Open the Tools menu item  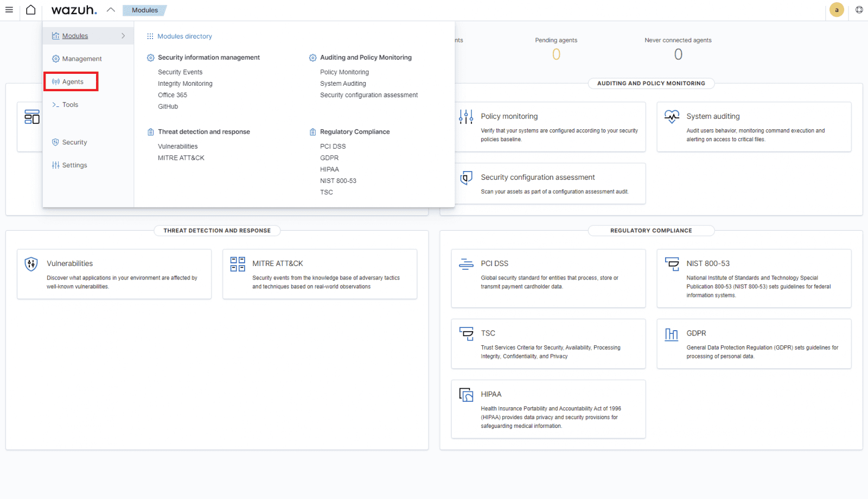pyautogui.click(x=70, y=105)
